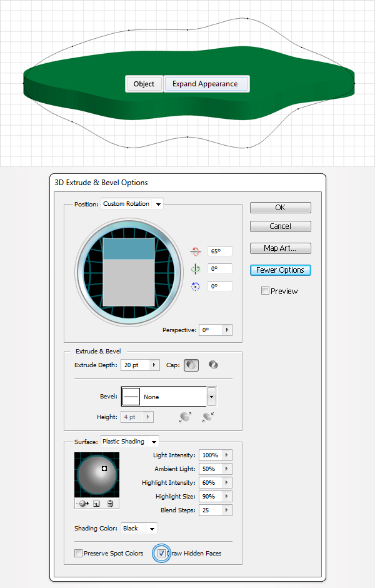
Task: Toggle Preserve Spot Colors checkbox
Action: pyautogui.click(x=78, y=553)
